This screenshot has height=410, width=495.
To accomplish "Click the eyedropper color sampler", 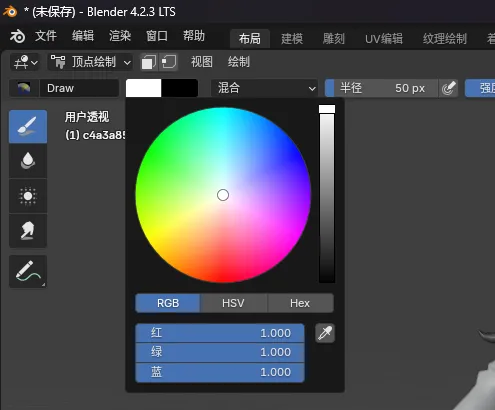I will click(325, 333).
